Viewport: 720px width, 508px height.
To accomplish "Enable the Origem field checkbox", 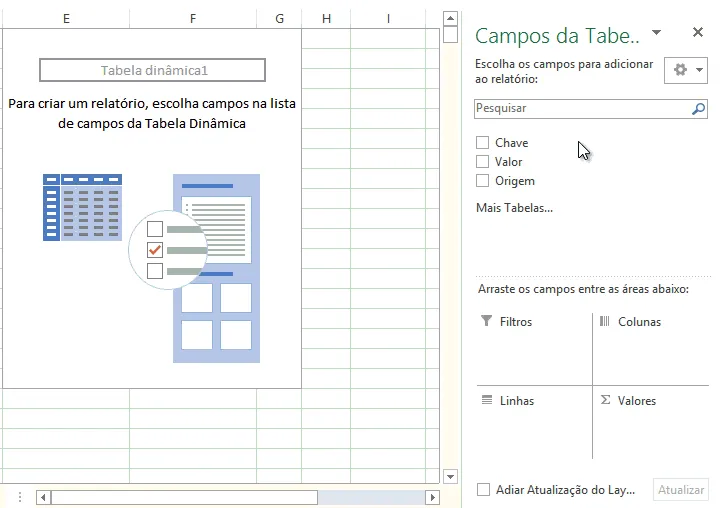I will tap(482, 181).
